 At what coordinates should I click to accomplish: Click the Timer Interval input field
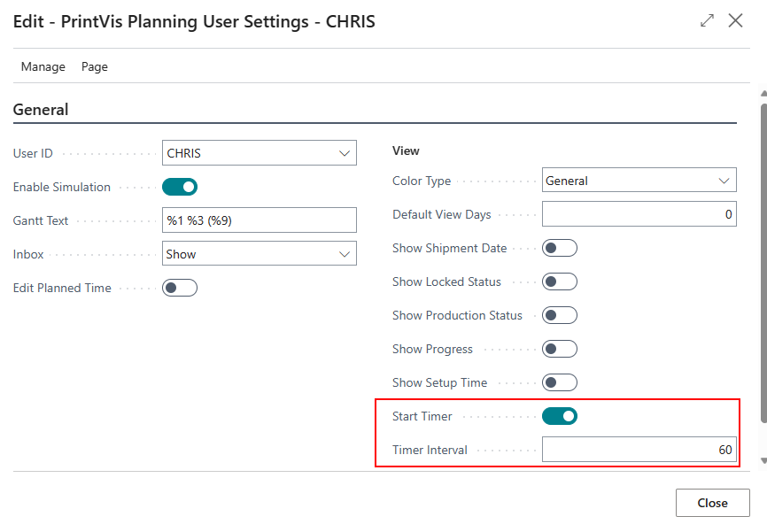639,450
